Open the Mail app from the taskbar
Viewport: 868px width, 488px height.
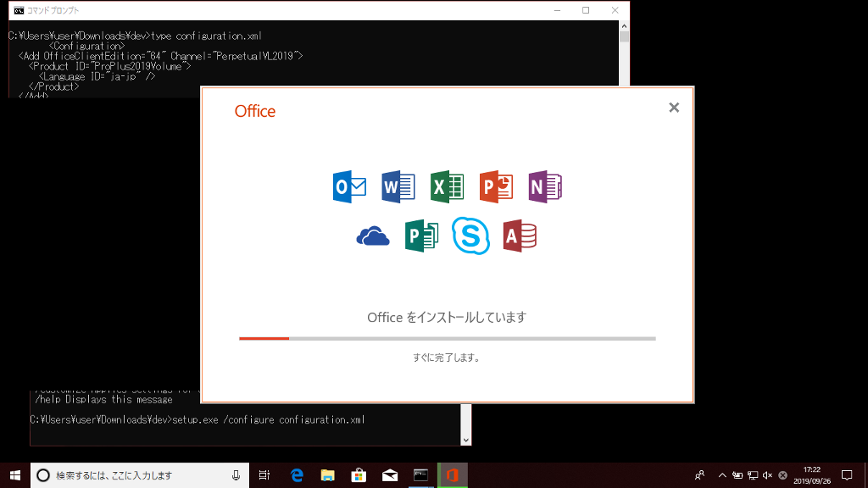pos(390,475)
